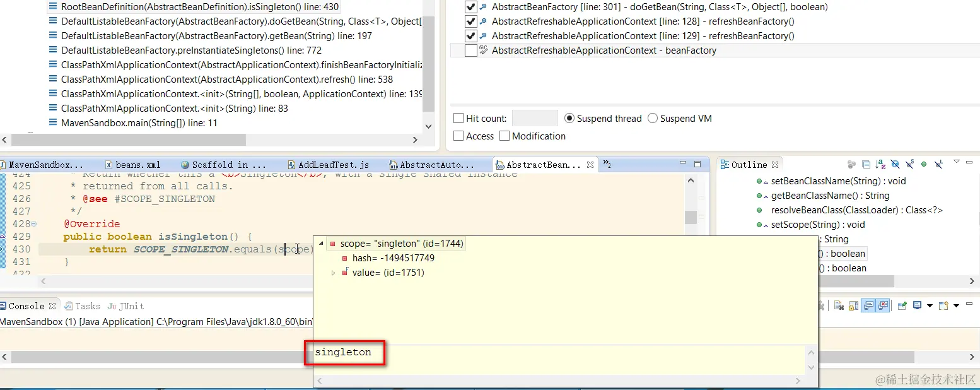Close the AbstractBean... editor tab
980x390 pixels.
click(590, 165)
